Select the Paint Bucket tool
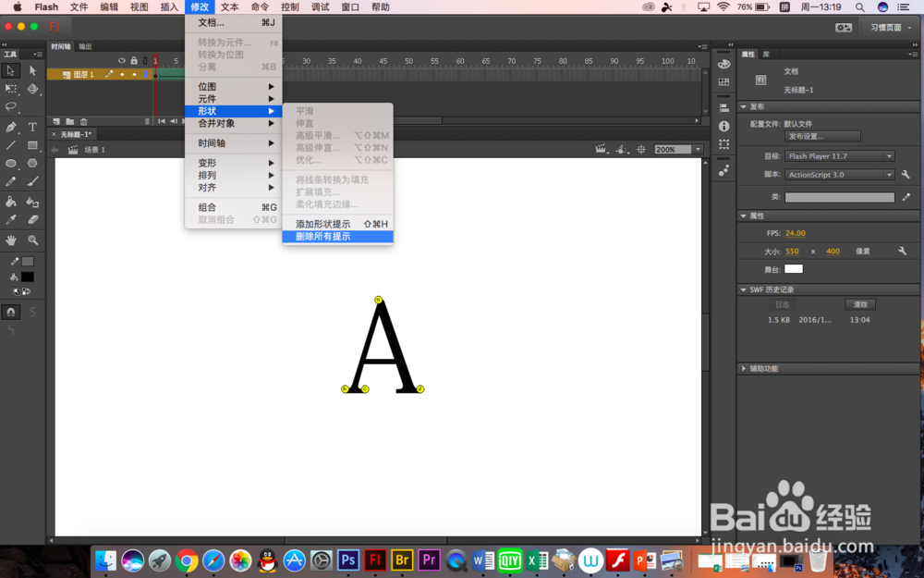Image resolution: width=924 pixels, height=578 pixels. point(10,202)
